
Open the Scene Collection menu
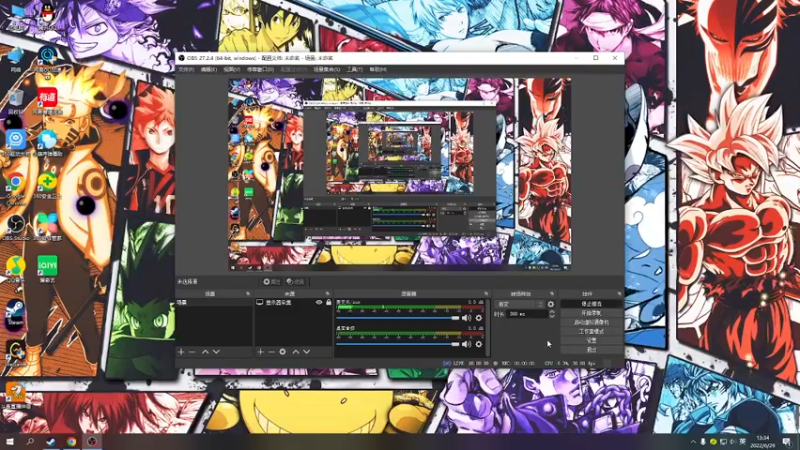327,69
